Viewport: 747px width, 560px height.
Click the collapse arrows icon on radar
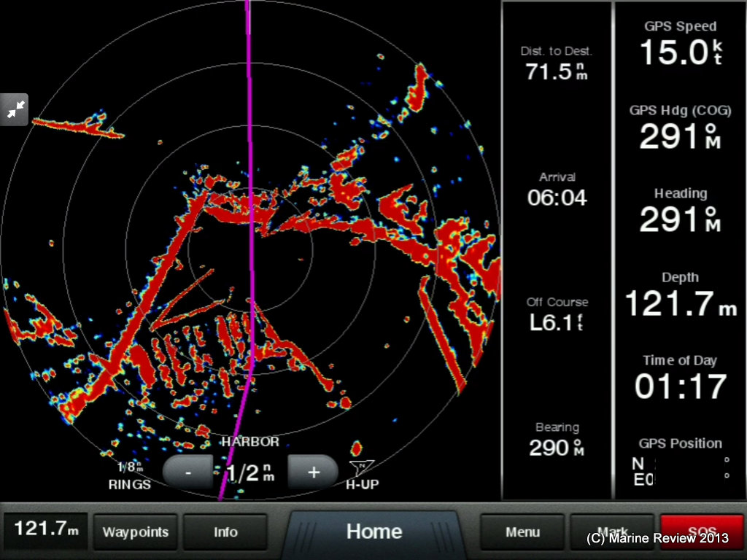point(15,109)
